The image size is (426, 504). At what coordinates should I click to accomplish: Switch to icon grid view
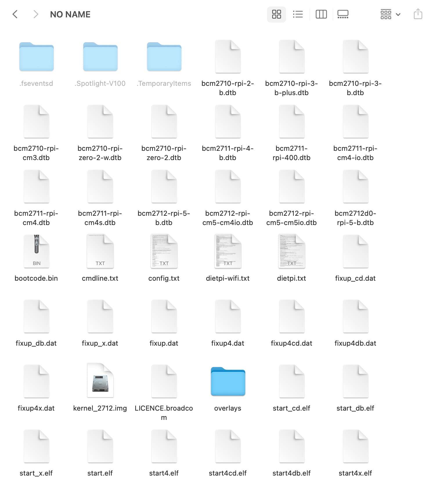point(276,14)
